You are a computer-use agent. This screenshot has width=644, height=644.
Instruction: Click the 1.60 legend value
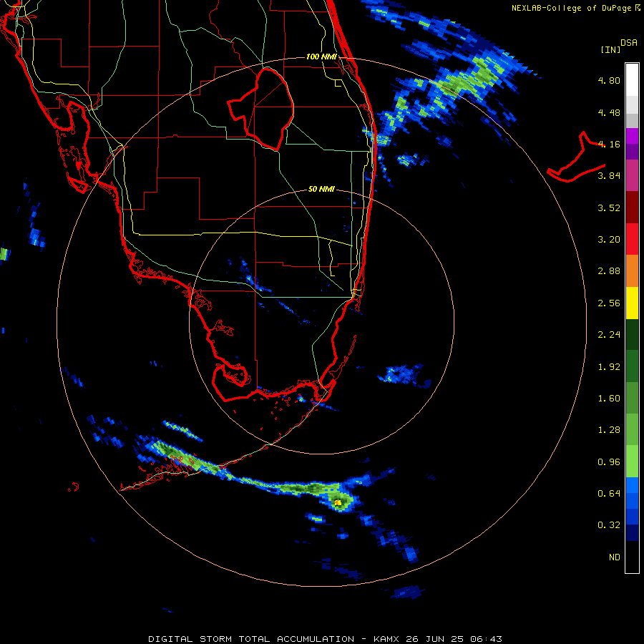[609, 399]
